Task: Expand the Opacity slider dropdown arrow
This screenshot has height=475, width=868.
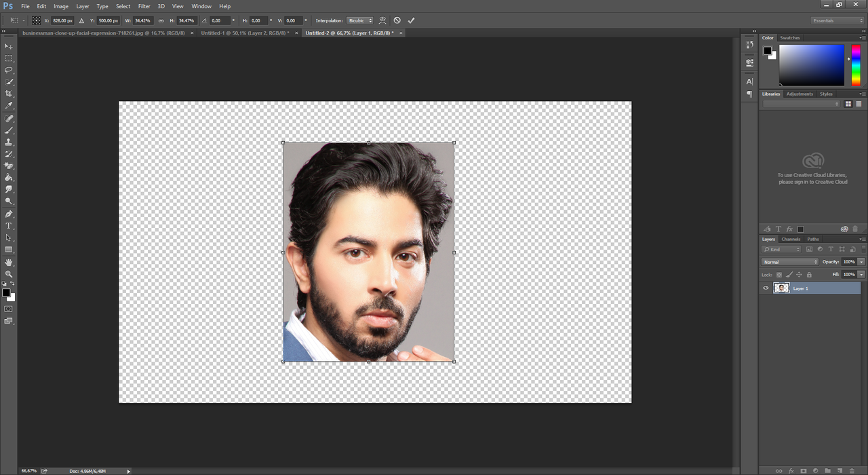Action: coord(861,262)
